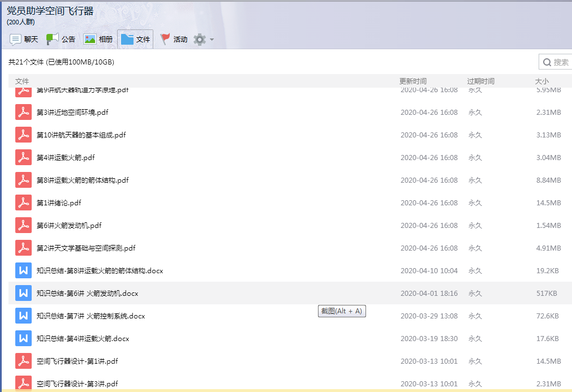Select file 空间飞行器设计-第1讲.pdf
The height and width of the screenshot is (392, 572).
(77, 361)
